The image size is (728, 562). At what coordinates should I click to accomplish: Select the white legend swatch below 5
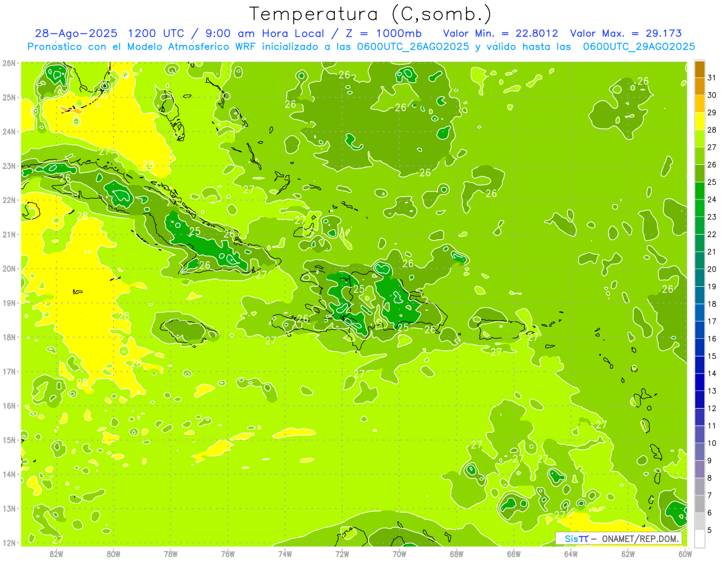pyautogui.click(x=699, y=538)
